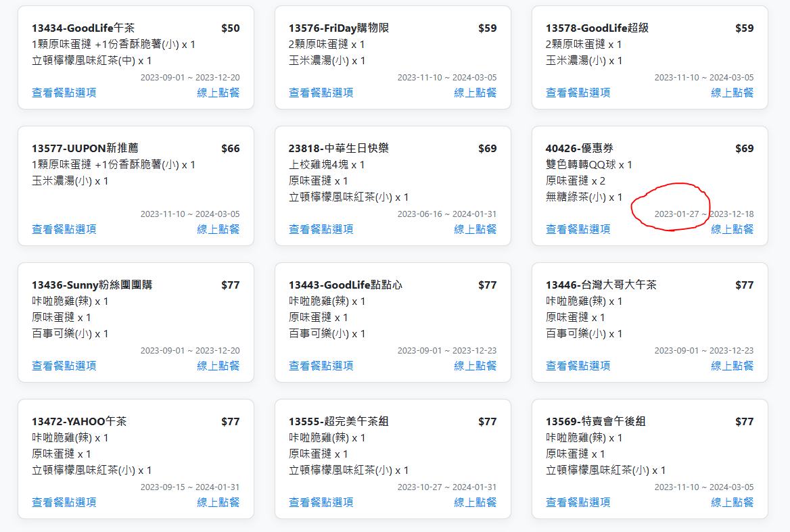790x532 pixels.
Task: View meal options for 40426-優惠券
Action: (x=578, y=229)
